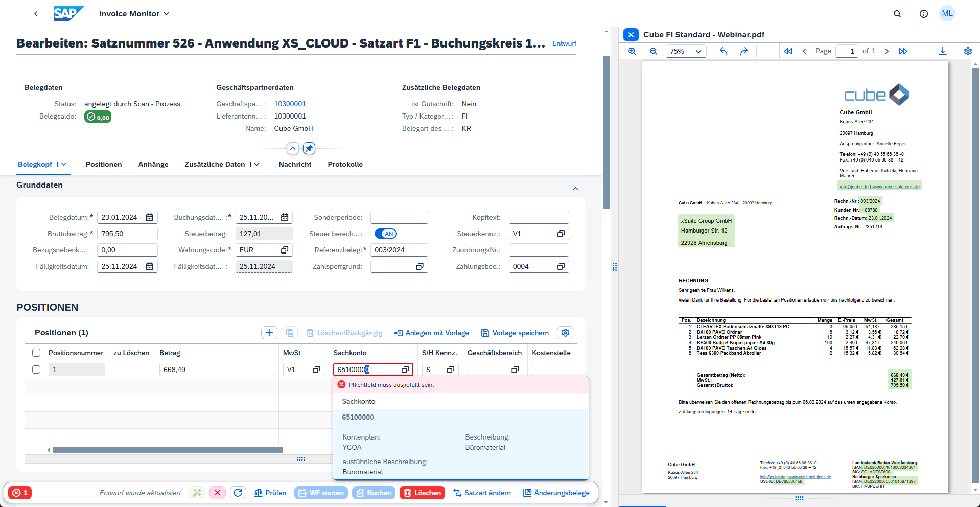Click the Anlegen mit Vorlage link

coord(431,333)
